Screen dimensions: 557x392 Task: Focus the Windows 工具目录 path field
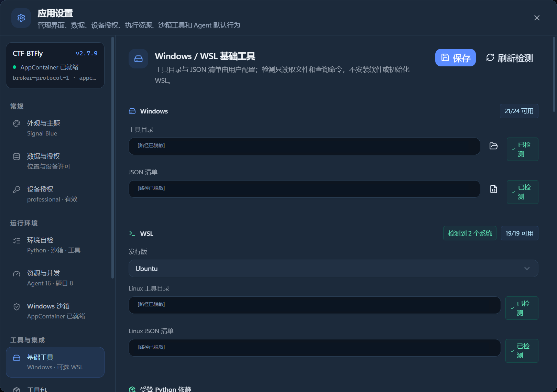point(304,146)
